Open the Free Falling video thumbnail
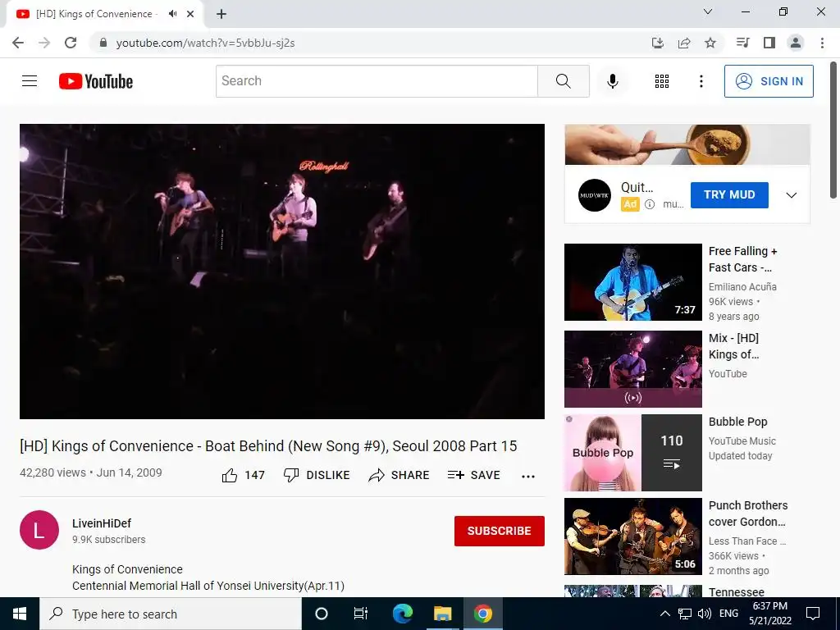The width and height of the screenshot is (840, 630). (632, 282)
